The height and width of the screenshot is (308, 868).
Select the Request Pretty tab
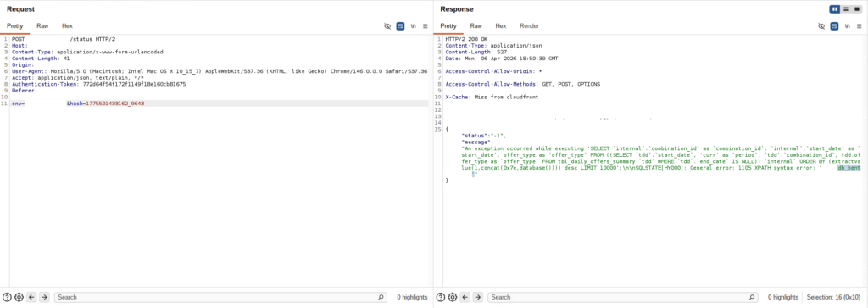coord(15,26)
